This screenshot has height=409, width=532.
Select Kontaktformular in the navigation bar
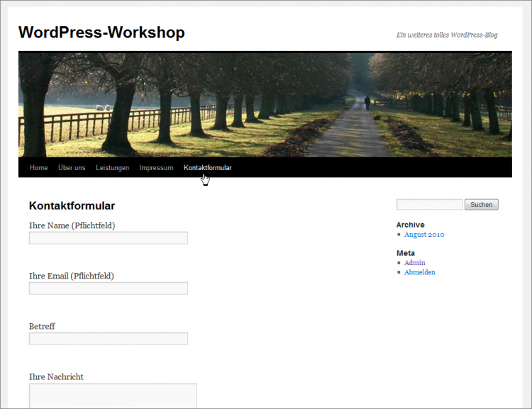[207, 168]
